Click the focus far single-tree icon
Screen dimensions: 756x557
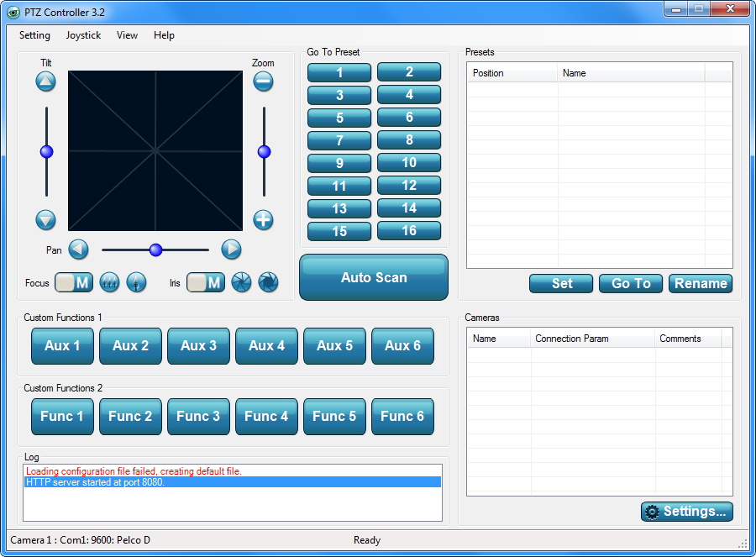pos(136,282)
